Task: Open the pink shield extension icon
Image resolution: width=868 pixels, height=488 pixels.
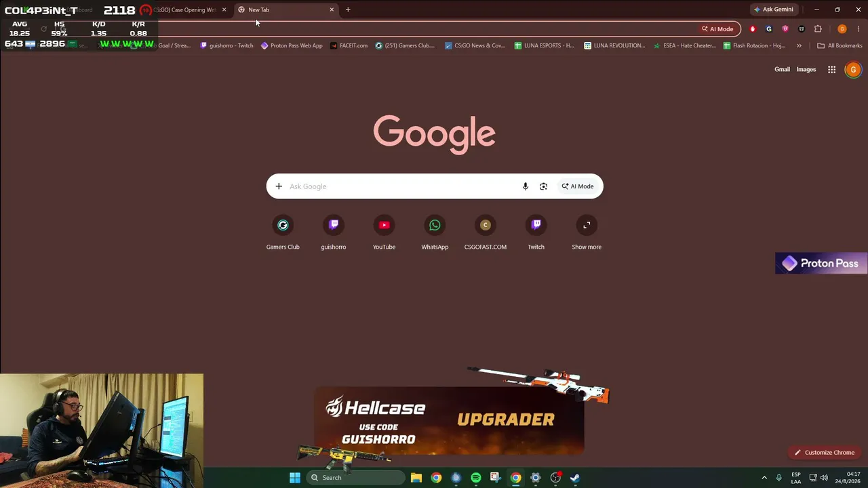Action: (785, 29)
